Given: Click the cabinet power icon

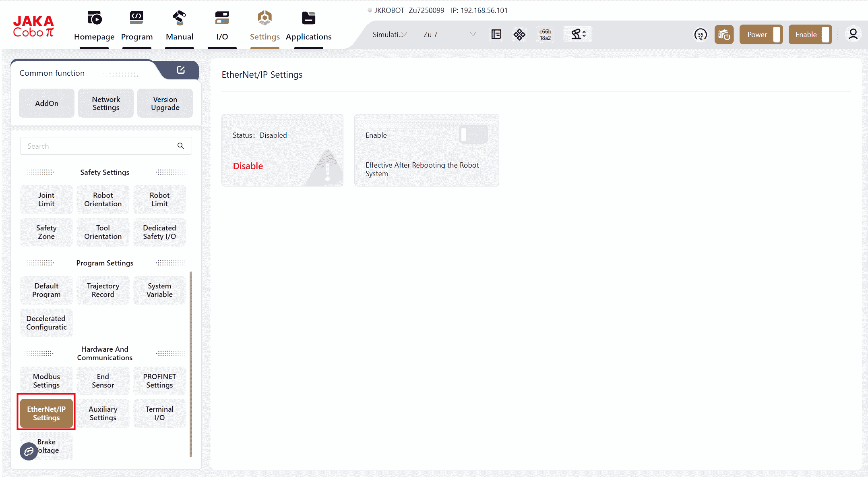Looking at the screenshot, I should point(724,35).
